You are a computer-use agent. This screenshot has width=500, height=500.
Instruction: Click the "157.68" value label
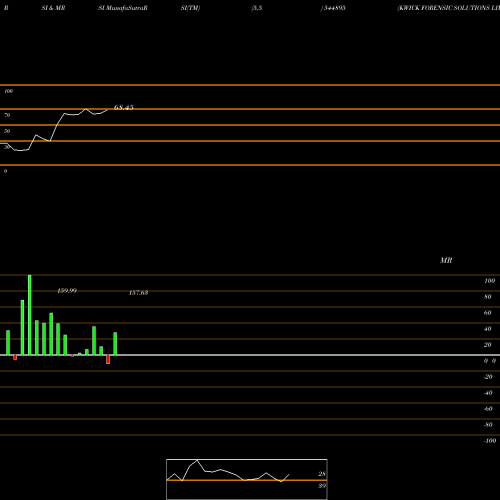coord(138,293)
